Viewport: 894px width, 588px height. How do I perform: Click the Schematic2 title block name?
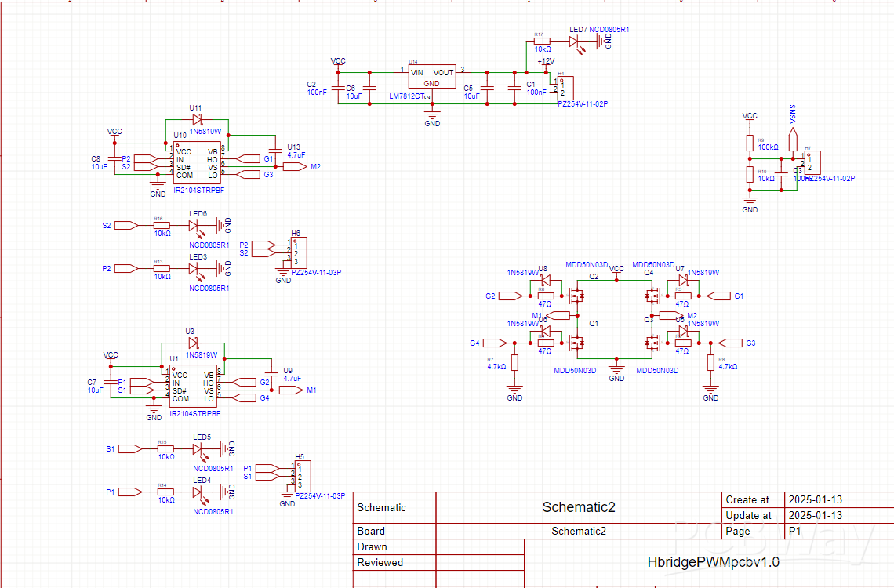point(579,507)
